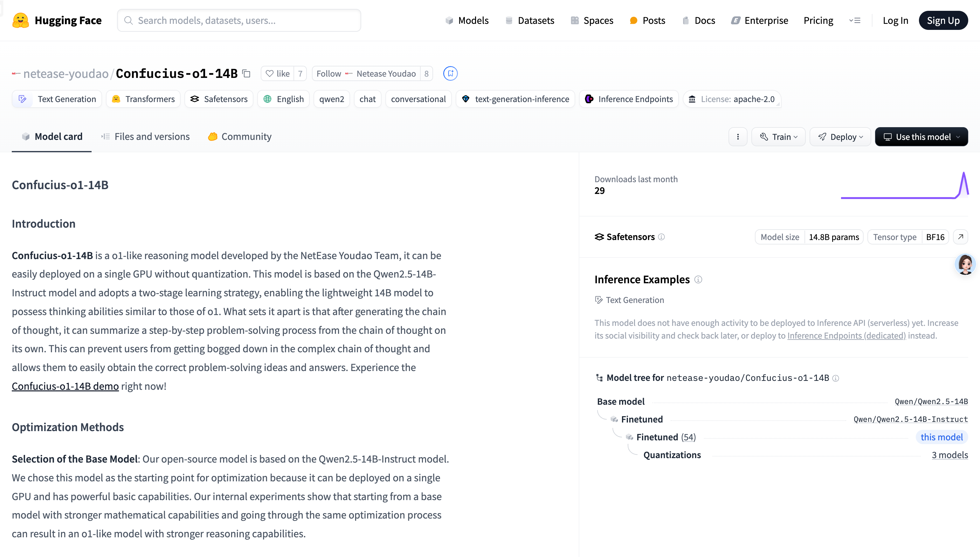Copy the model name to clipboard
The height and width of the screenshot is (557, 980).
point(246,73)
